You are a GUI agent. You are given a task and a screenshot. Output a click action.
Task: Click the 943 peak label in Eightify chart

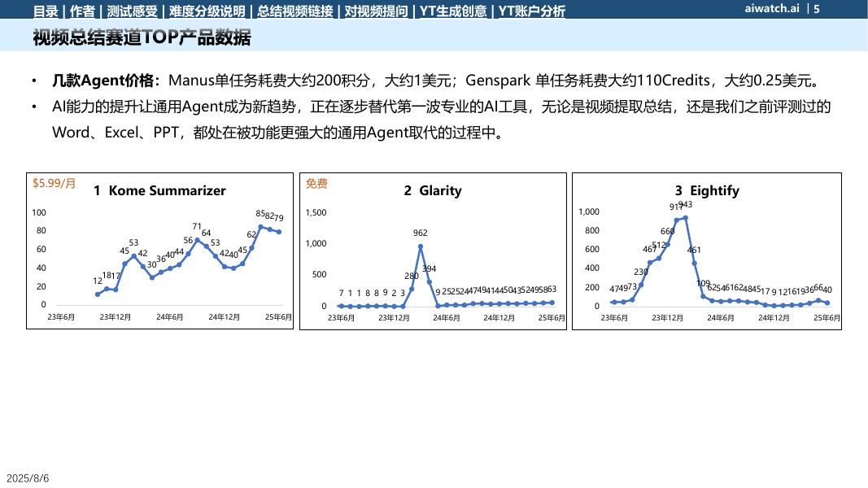click(687, 205)
